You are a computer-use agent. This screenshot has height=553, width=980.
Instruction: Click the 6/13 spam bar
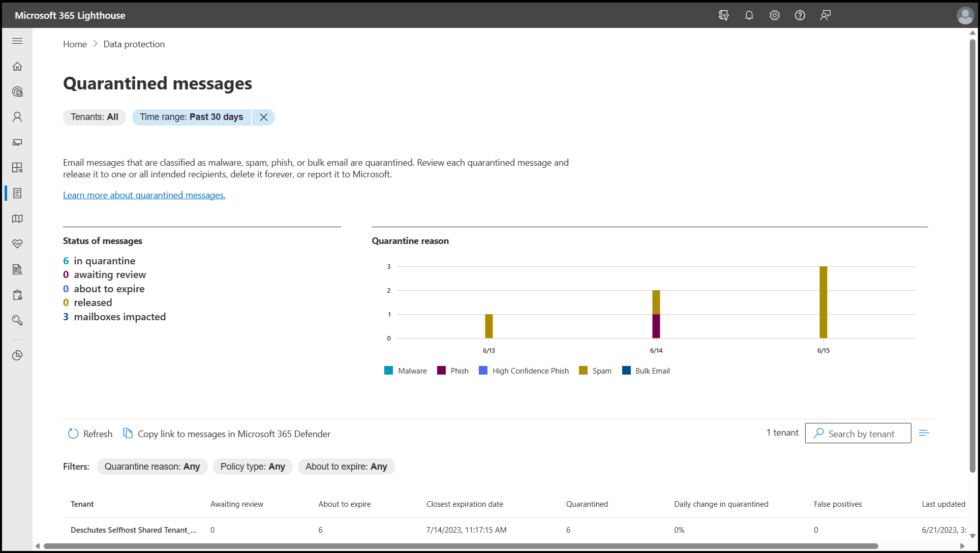(x=489, y=326)
